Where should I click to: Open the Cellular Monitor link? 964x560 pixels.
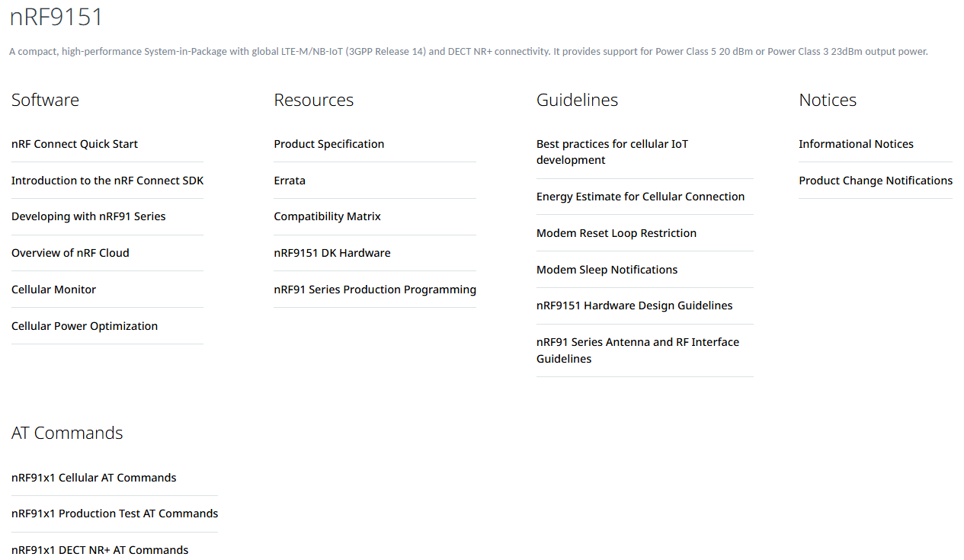click(x=53, y=290)
